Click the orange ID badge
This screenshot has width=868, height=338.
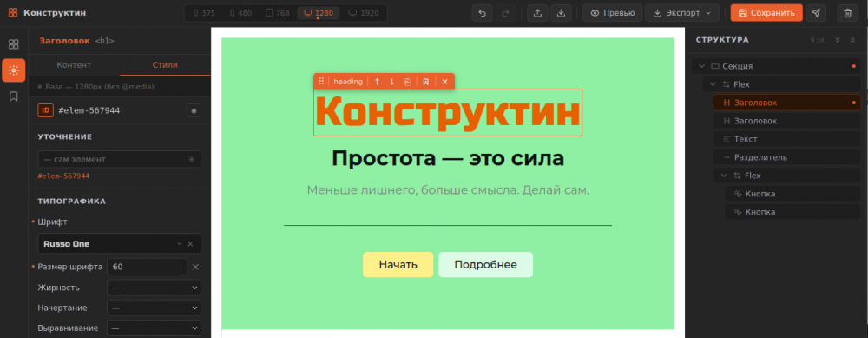[x=45, y=110]
